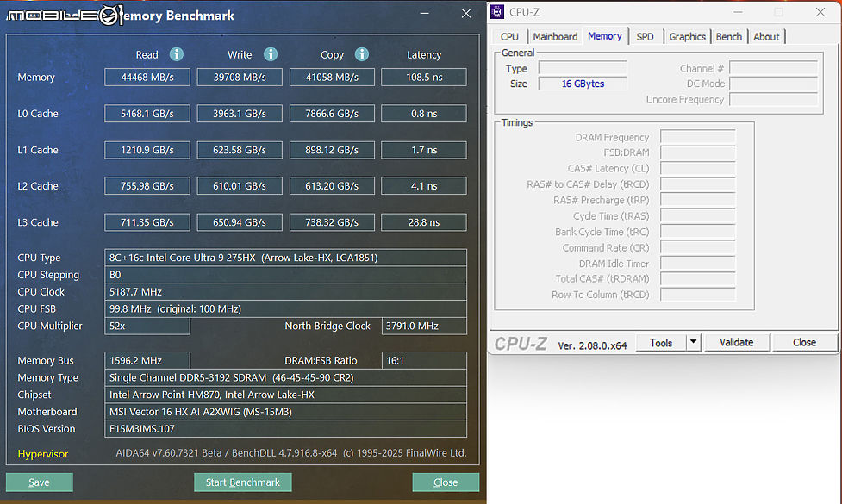Screen dimensions: 842x504
Task: Click the Size field showing 16 GBytes in CPU-Z
Action: [583, 84]
